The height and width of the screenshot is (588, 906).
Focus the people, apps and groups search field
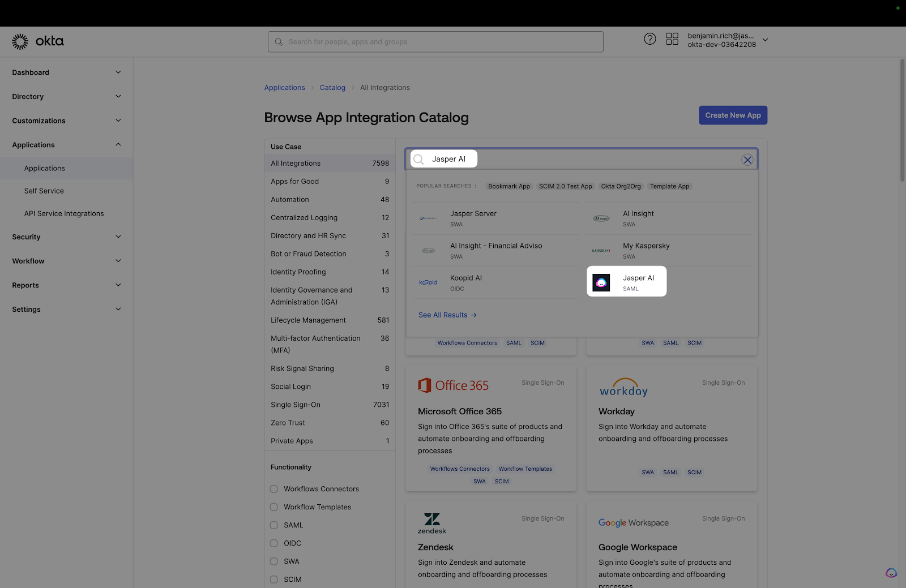click(x=436, y=42)
